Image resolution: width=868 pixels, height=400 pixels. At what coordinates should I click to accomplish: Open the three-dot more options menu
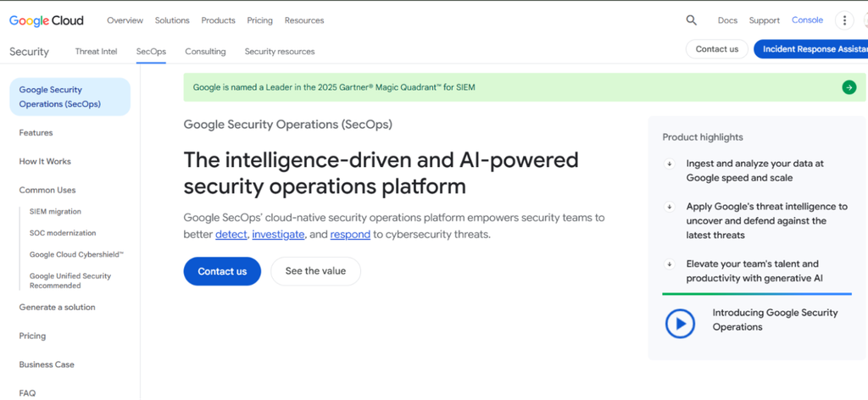[x=844, y=20]
